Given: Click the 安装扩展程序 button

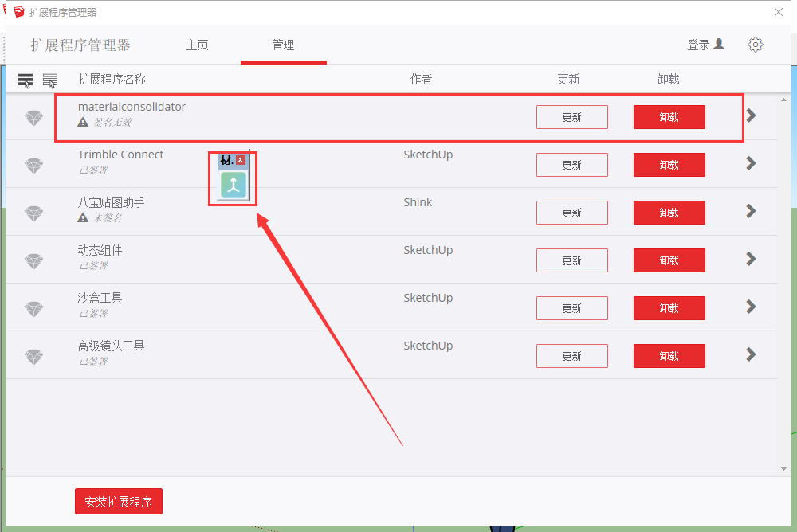Looking at the screenshot, I should coord(119,502).
